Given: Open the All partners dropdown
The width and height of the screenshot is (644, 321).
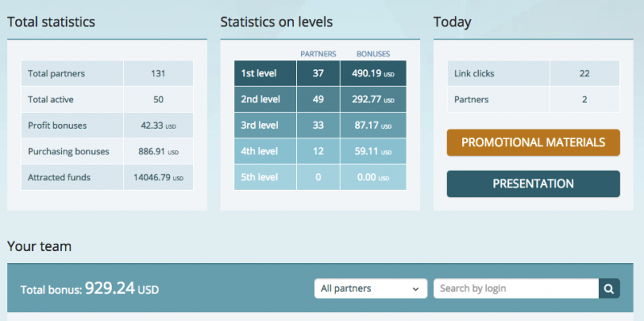Looking at the screenshot, I should point(370,289).
